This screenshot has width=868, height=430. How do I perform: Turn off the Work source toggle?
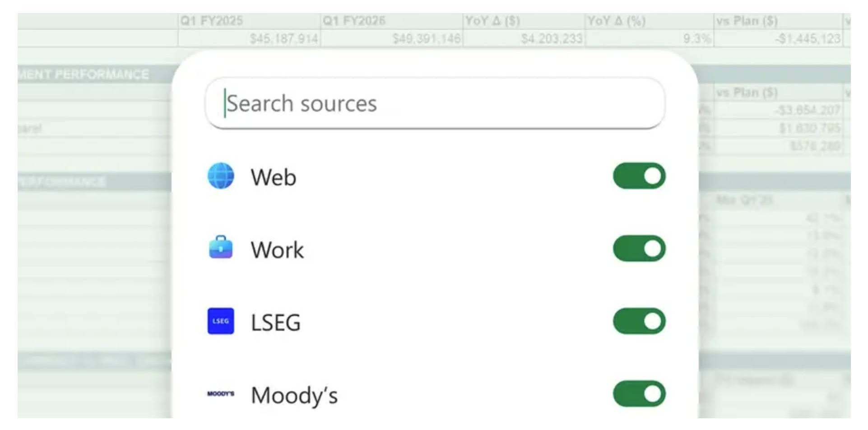(x=639, y=248)
